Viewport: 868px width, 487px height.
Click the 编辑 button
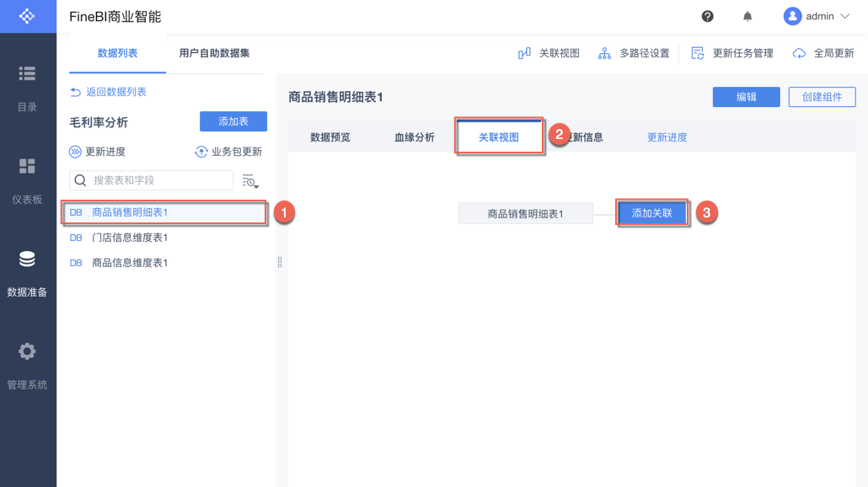[746, 97]
